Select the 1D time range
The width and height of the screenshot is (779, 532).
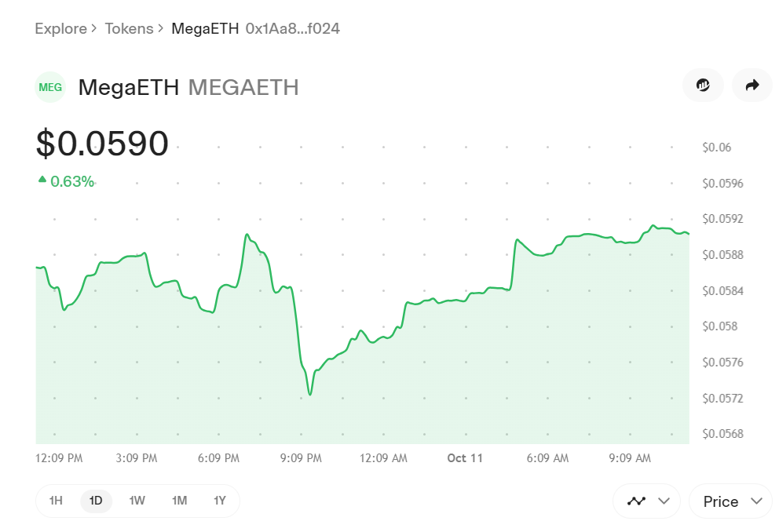(x=96, y=501)
